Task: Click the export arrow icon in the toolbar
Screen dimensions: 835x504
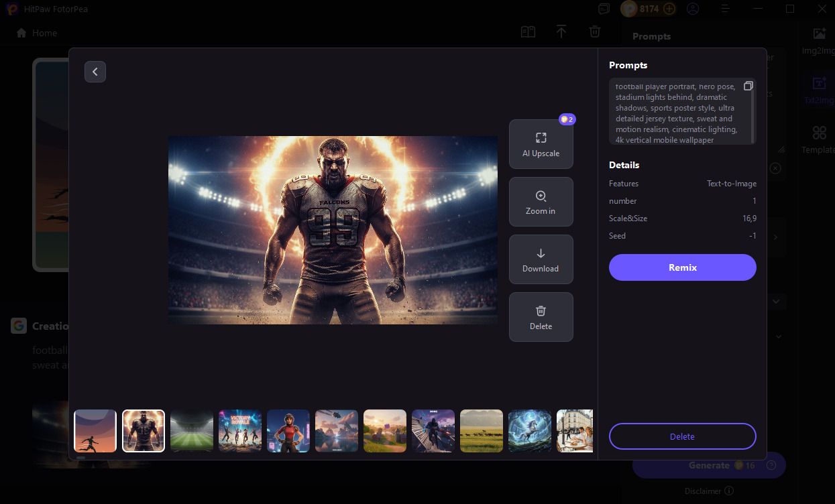Action: click(561, 31)
